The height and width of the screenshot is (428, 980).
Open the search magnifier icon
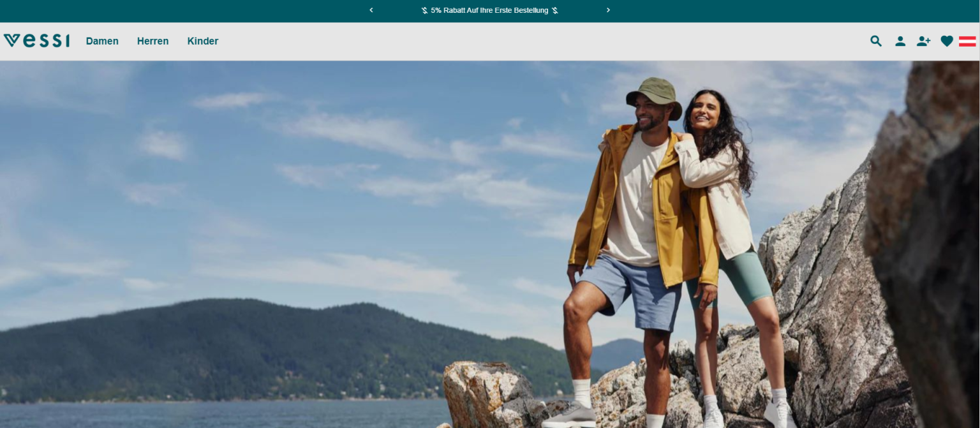876,41
